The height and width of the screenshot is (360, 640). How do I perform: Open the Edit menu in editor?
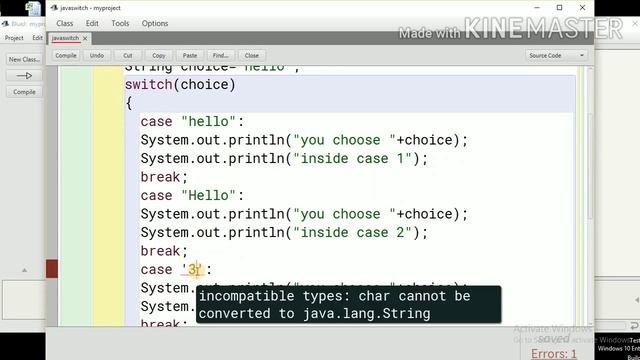pos(92,23)
